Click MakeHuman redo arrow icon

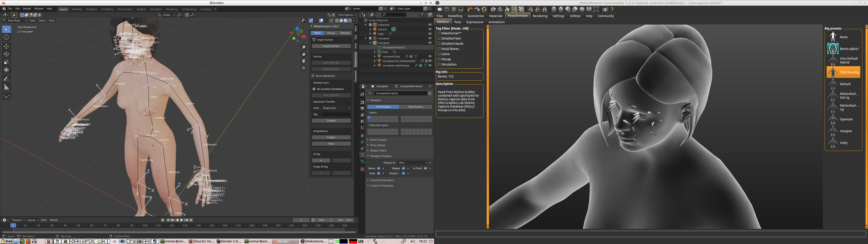(477, 9)
